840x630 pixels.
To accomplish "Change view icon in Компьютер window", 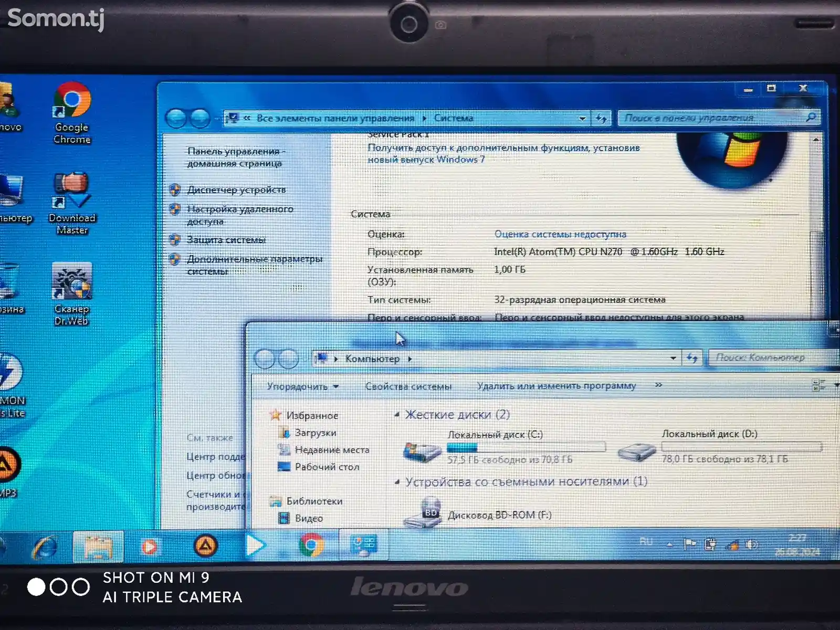I will point(819,385).
